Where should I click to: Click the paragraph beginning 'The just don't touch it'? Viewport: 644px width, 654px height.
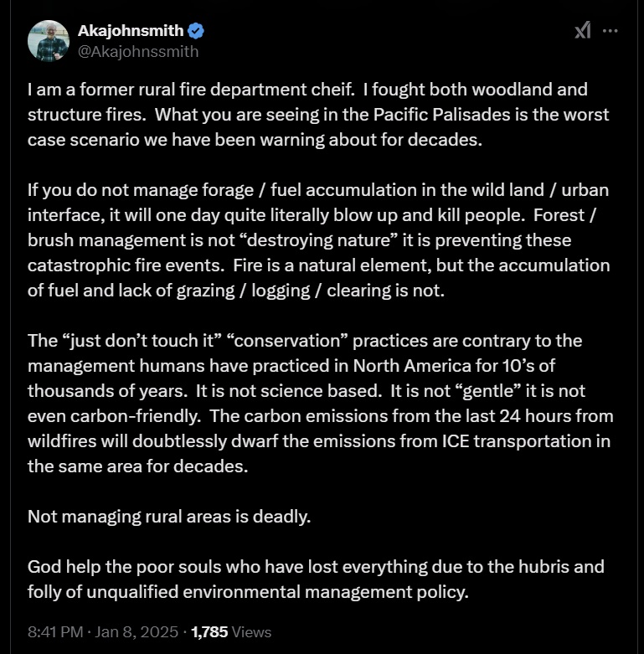(x=318, y=404)
